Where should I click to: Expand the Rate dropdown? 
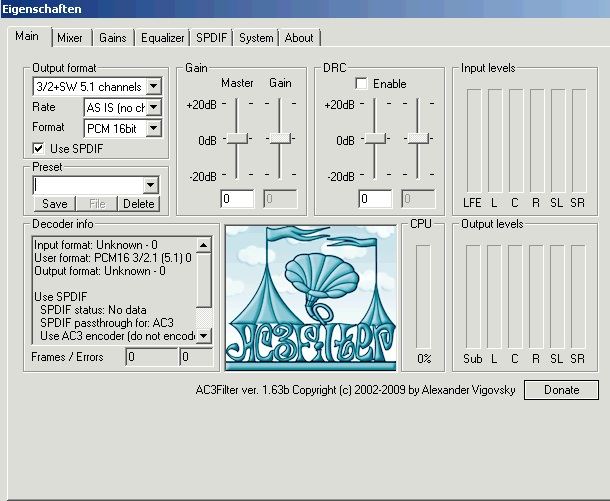tap(153, 107)
